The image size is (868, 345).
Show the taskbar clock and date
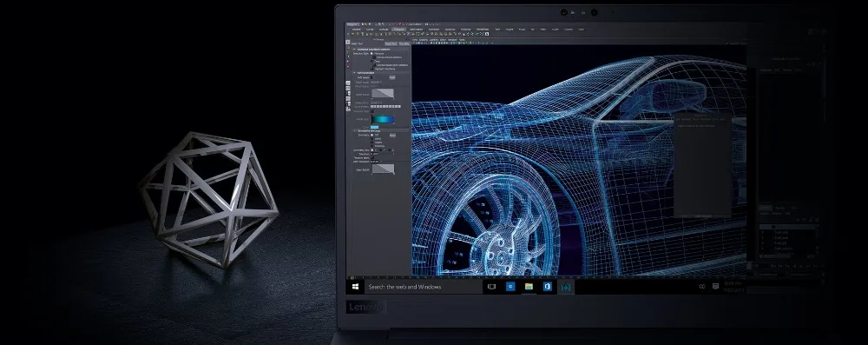point(733,287)
